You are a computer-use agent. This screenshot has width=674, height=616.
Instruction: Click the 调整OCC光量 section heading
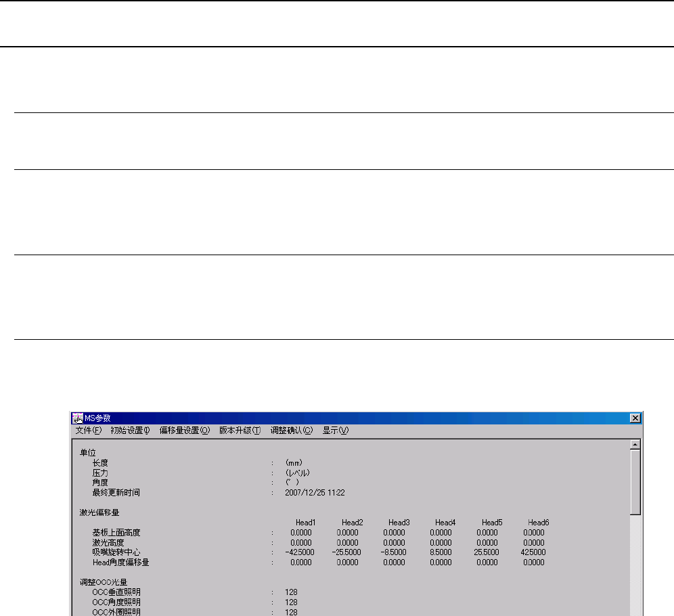click(104, 582)
